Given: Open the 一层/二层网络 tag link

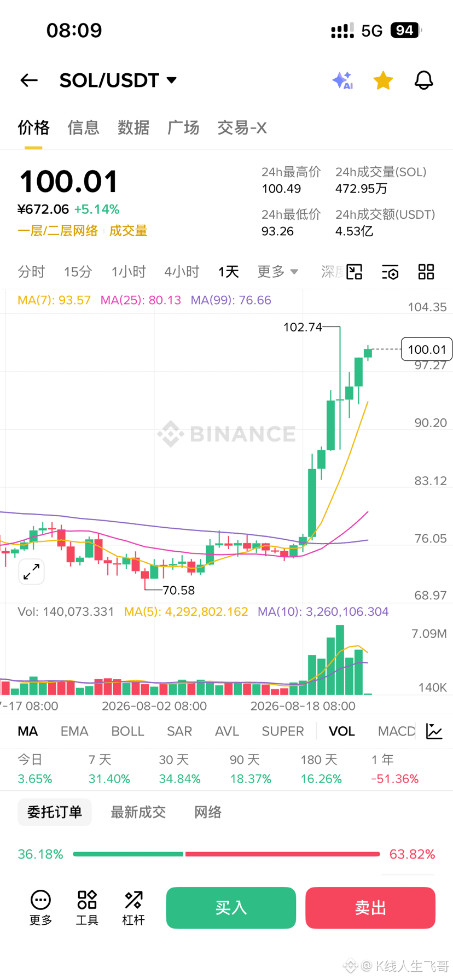Looking at the screenshot, I should point(57,231).
